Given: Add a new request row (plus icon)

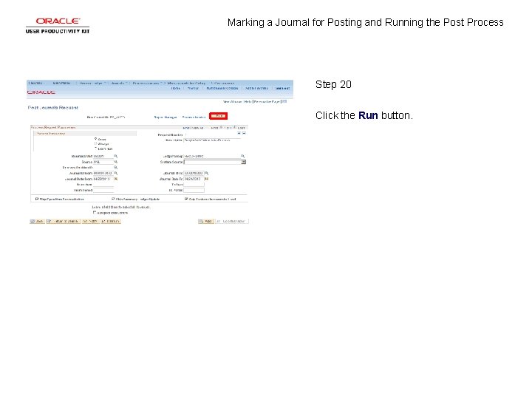Looking at the screenshot, I should 239,134.
